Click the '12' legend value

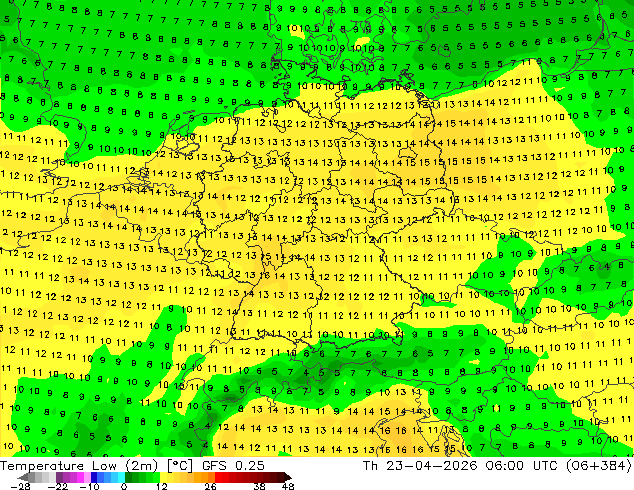[x=162, y=486]
